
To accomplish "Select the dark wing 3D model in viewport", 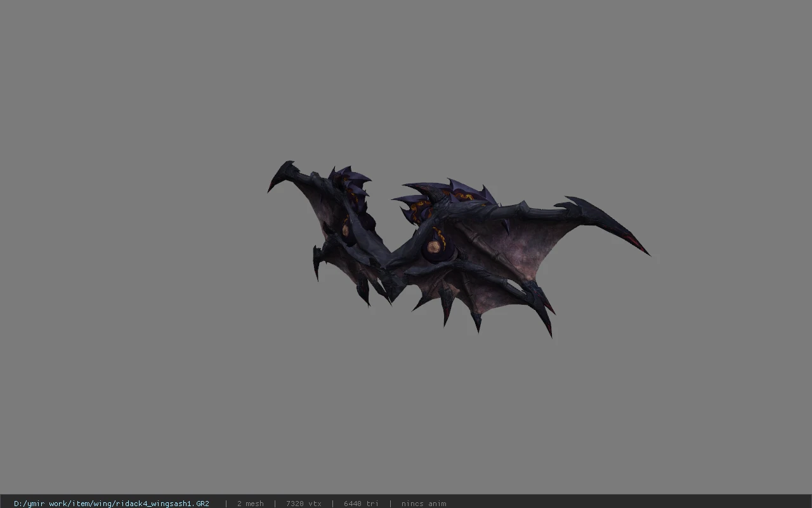I will (458, 249).
